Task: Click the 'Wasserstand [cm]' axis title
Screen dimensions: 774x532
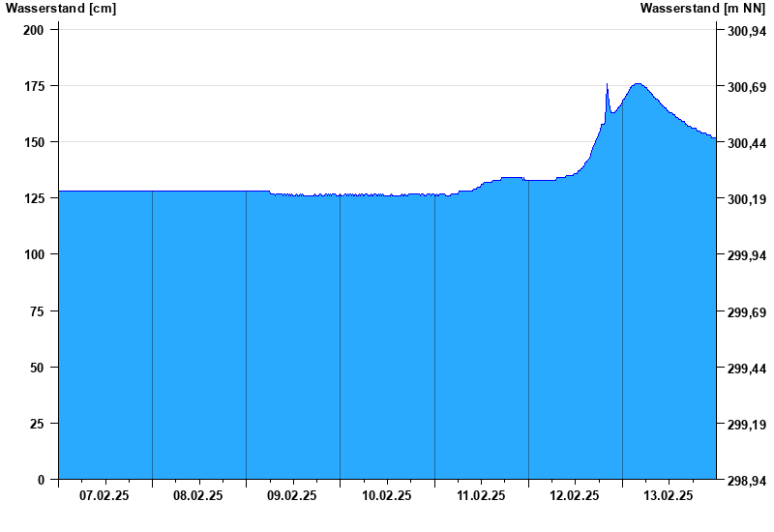Action: coord(61,8)
